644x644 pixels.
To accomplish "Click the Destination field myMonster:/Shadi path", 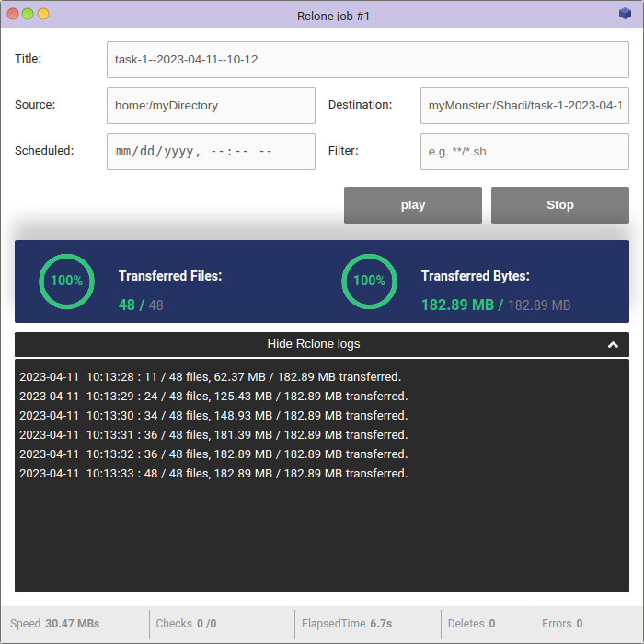I will pos(524,106).
